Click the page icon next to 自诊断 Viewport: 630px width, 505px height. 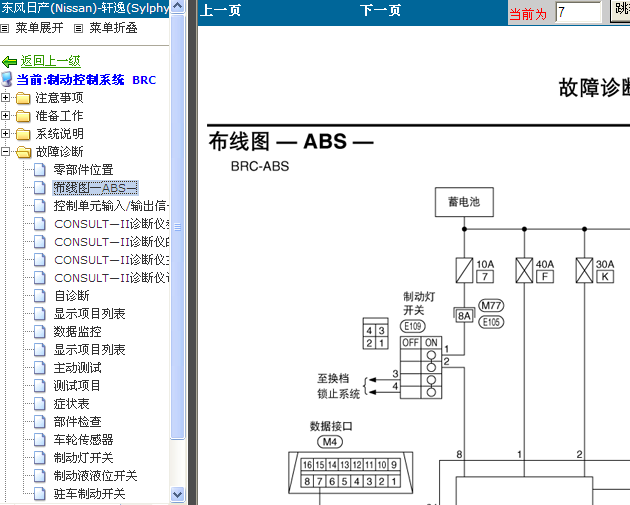click(x=39, y=296)
